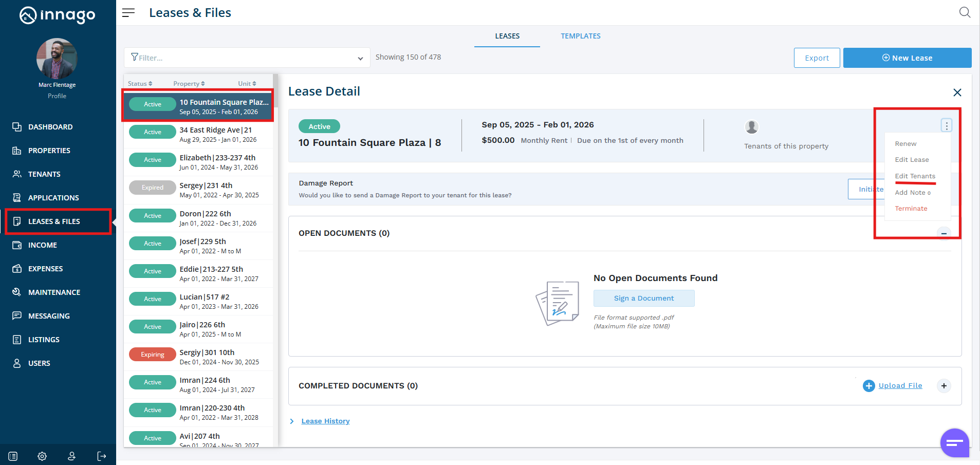Image resolution: width=980 pixels, height=465 pixels.
Task: Expand the Completed Documents section
Action: pyautogui.click(x=944, y=386)
